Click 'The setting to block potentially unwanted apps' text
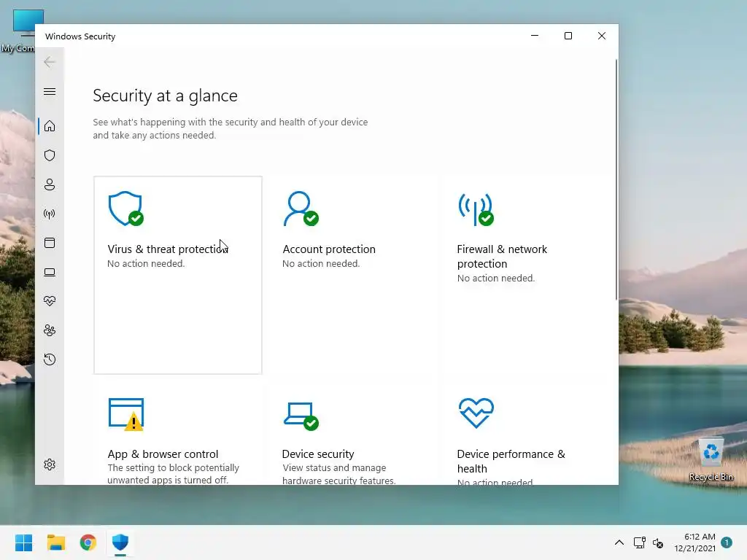Screen dimensions: 747x560 coord(174,474)
